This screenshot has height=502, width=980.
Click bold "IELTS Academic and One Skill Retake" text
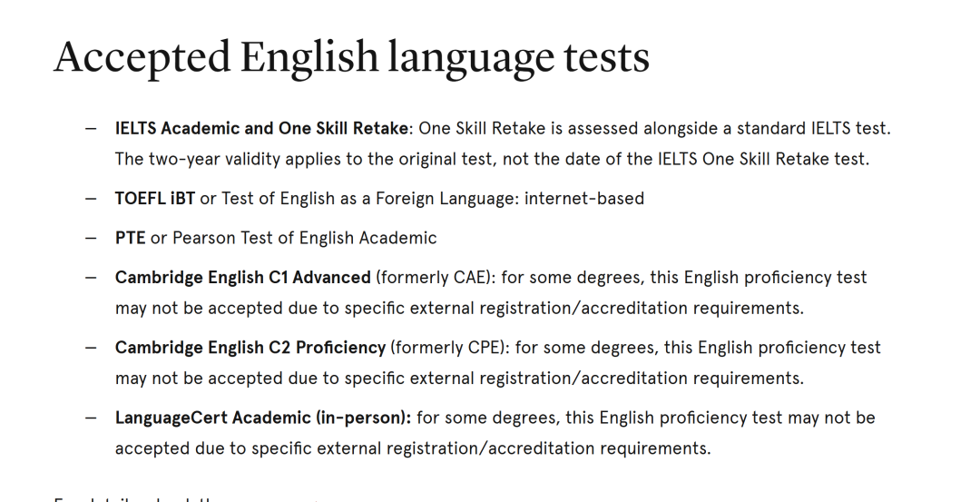(263, 128)
